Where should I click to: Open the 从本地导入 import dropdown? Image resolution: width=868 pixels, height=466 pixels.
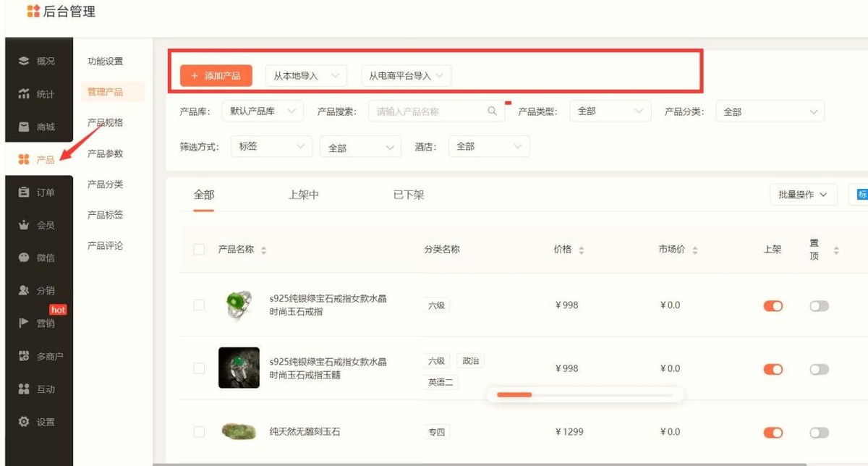[x=305, y=75]
